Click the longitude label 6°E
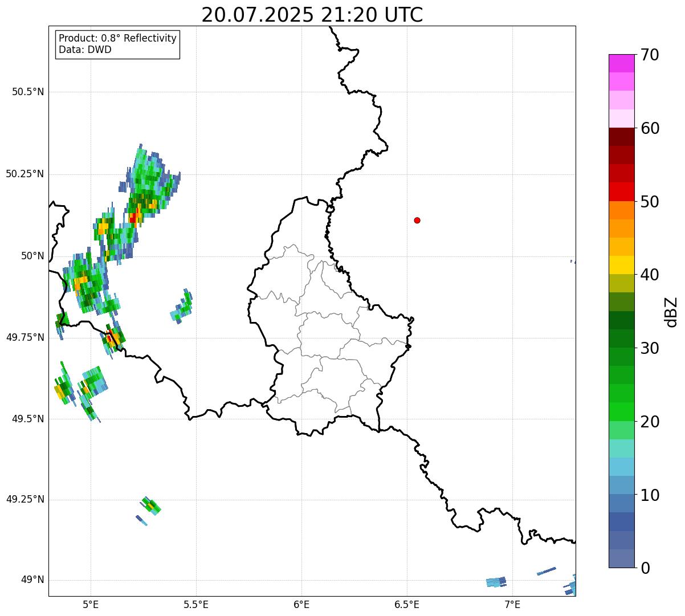This screenshot has width=685, height=616. click(301, 604)
